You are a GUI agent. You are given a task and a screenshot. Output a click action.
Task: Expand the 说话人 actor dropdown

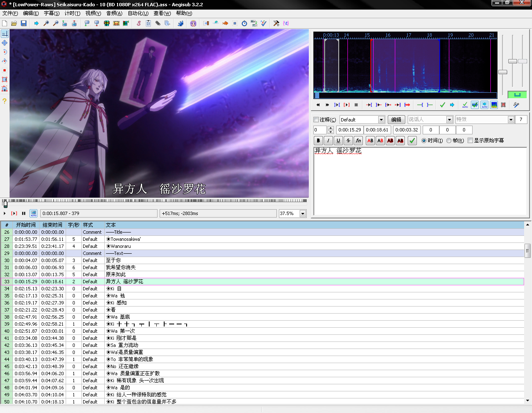pos(449,120)
